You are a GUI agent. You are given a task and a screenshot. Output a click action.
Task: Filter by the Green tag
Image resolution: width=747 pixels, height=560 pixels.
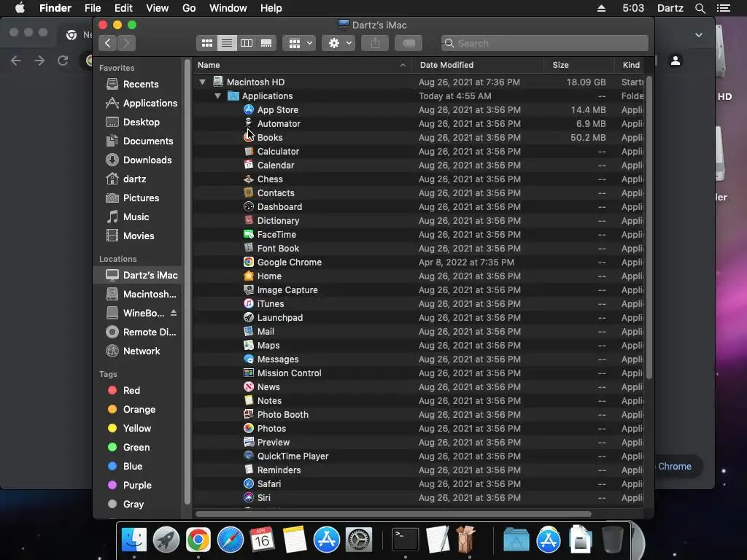(138, 447)
